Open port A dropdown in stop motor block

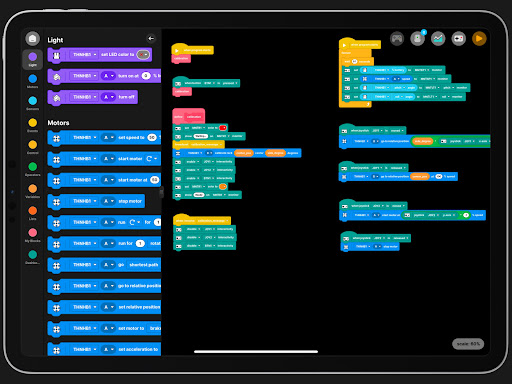108,201
